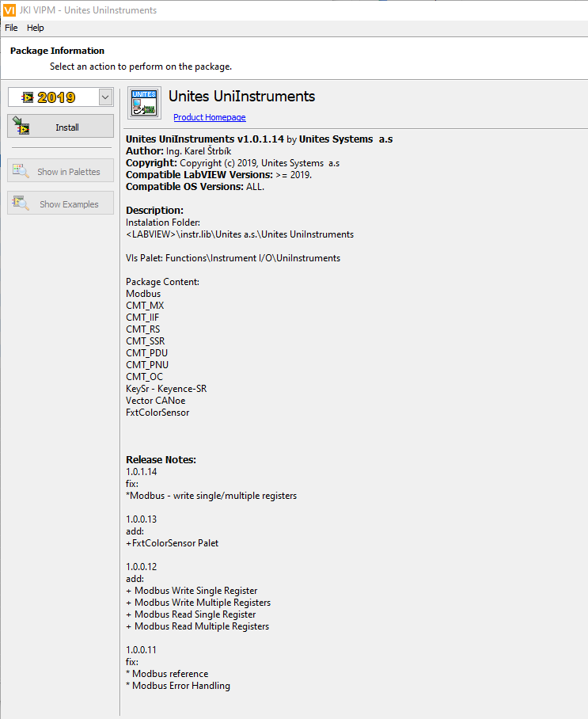Click the LabVIEW 2019 version logo
The width and height of the screenshot is (588, 719).
[49, 97]
